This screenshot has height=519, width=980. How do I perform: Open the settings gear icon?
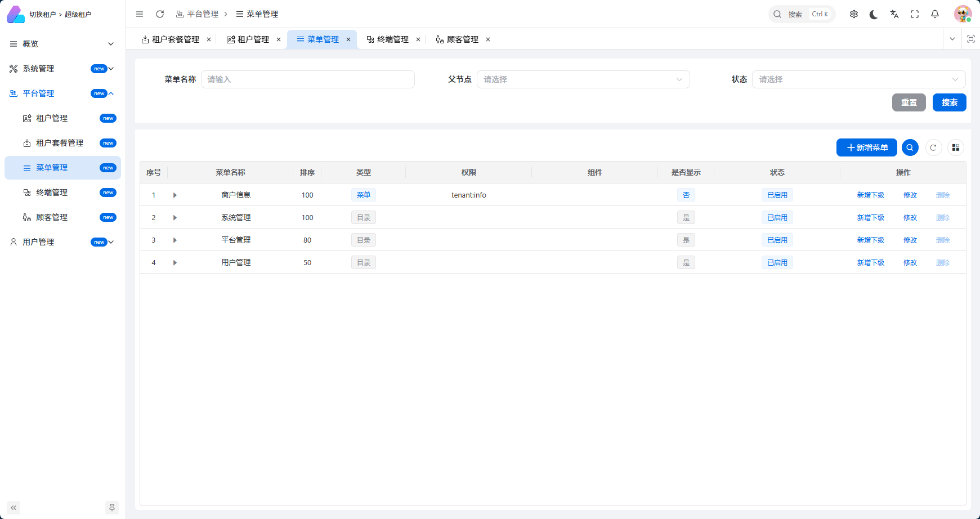854,14
